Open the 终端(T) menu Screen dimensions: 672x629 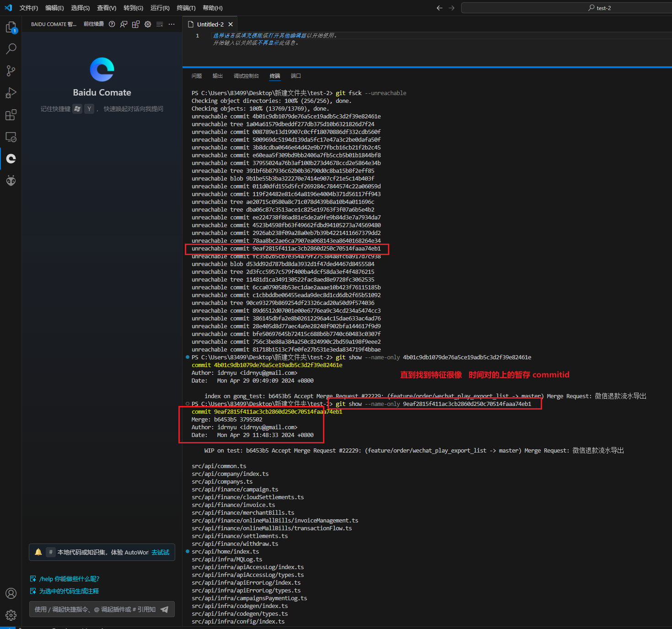tap(186, 8)
